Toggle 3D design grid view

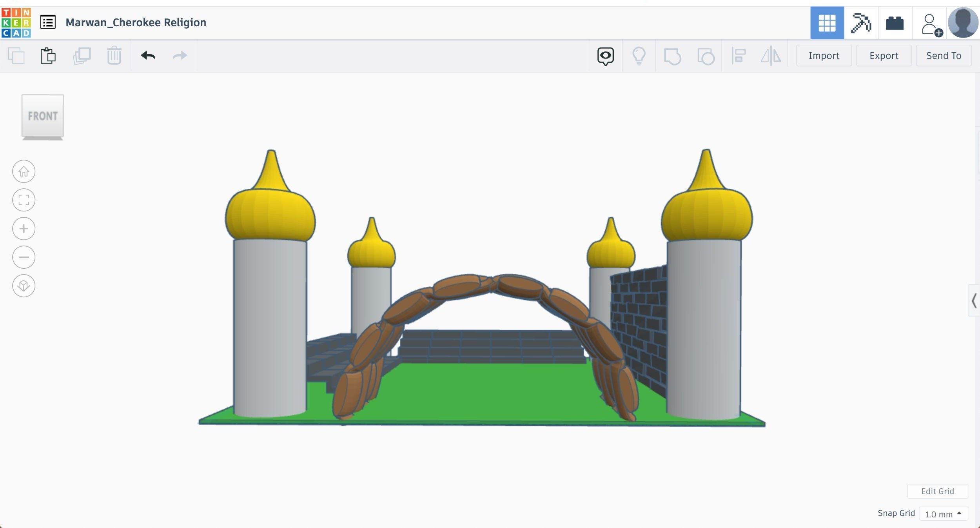[827, 23]
